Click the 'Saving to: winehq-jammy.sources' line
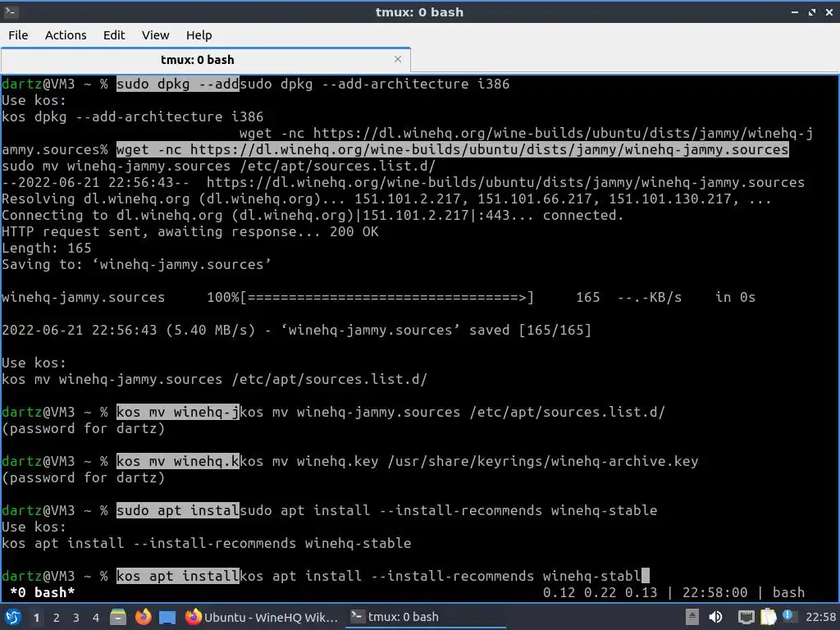Image resolution: width=840 pixels, height=630 pixels. coord(137,264)
